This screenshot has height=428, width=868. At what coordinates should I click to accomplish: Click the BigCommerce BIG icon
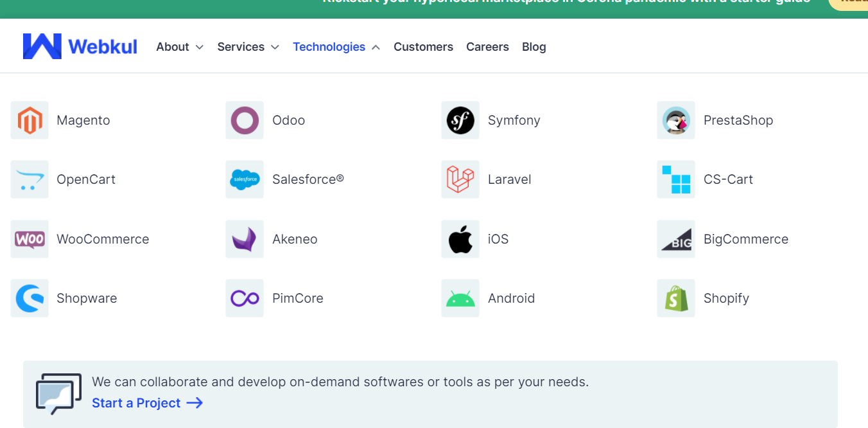[676, 239]
